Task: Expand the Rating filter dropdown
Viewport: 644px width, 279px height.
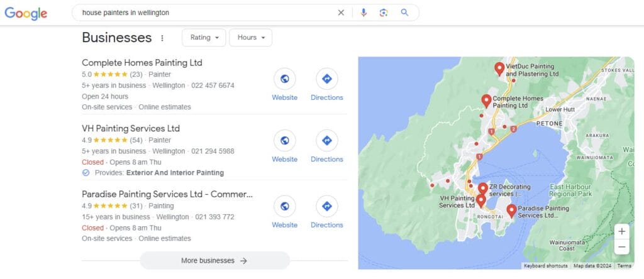Action: pyautogui.click(x=204, y=38)
